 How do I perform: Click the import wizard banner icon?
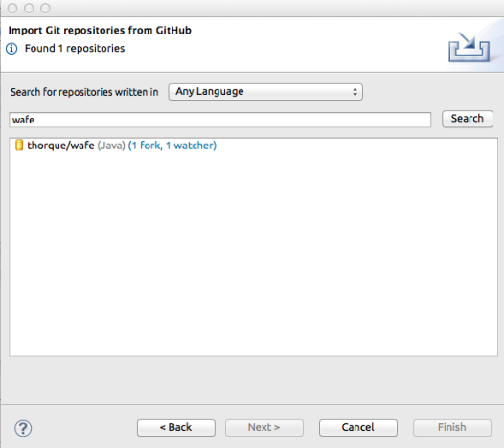coord(469,47)
